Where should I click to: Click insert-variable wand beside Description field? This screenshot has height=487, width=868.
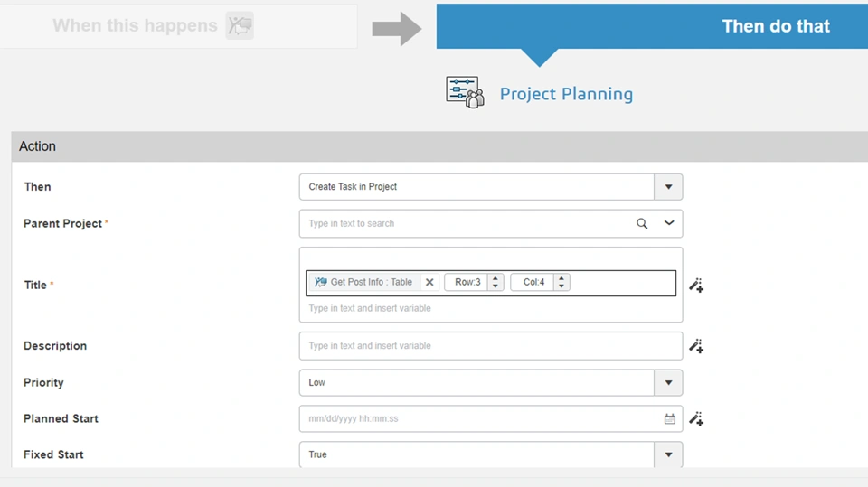pos(695,346)
